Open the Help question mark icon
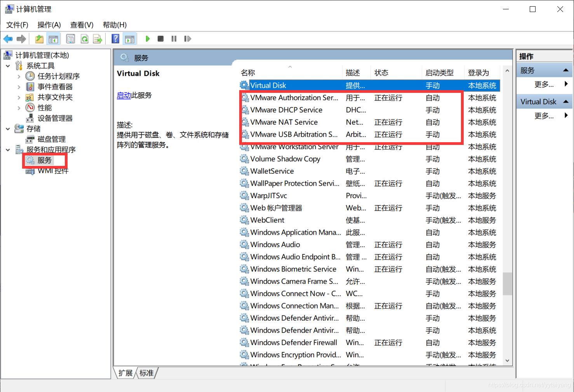The height and width of the screenshot is (392, 574). pos(115,39)
